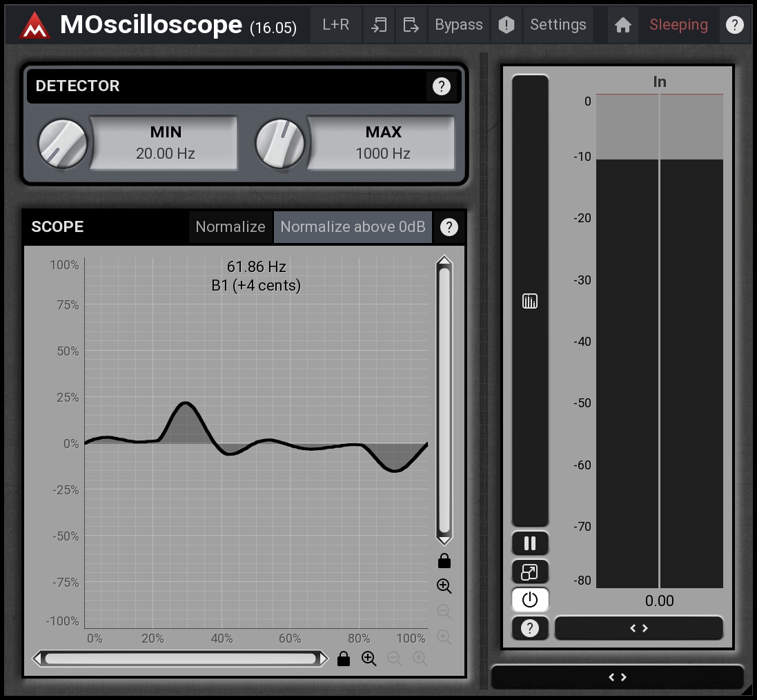The height and width of the screenshot is (700, 757).
Task: Click the left channel input meter bar
Action: click(x=627, y=341)
